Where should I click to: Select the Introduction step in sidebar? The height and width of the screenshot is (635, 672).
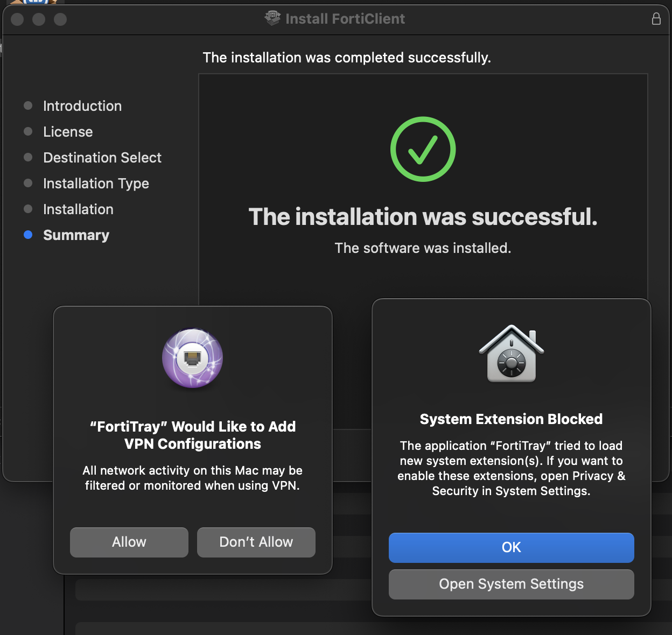82,106
